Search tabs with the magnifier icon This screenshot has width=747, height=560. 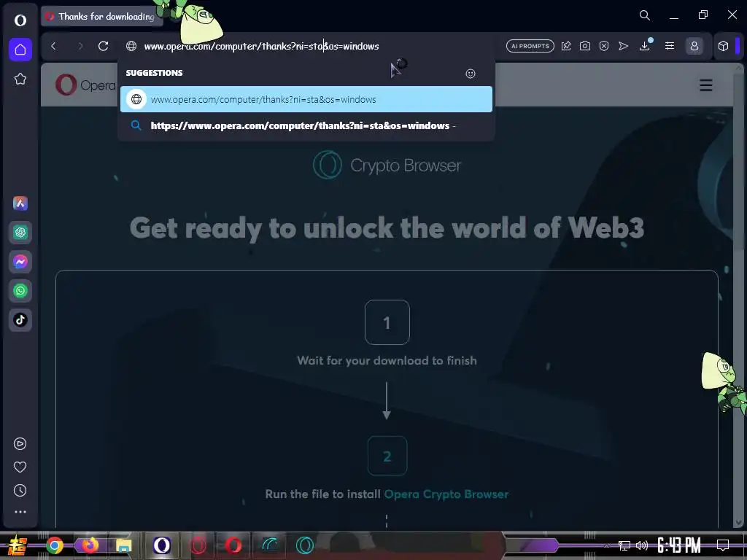(645, 16)
